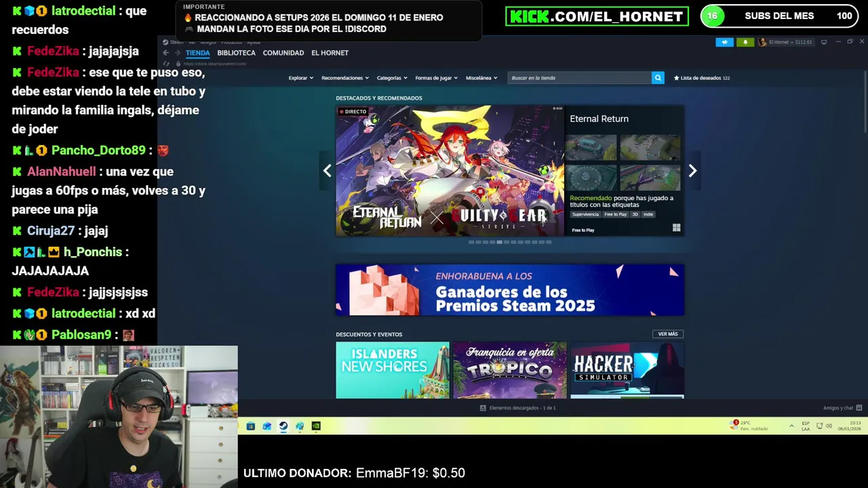
Task: Click the ESP LAA keyboard language indicator
Action: (x=806, y=426)
